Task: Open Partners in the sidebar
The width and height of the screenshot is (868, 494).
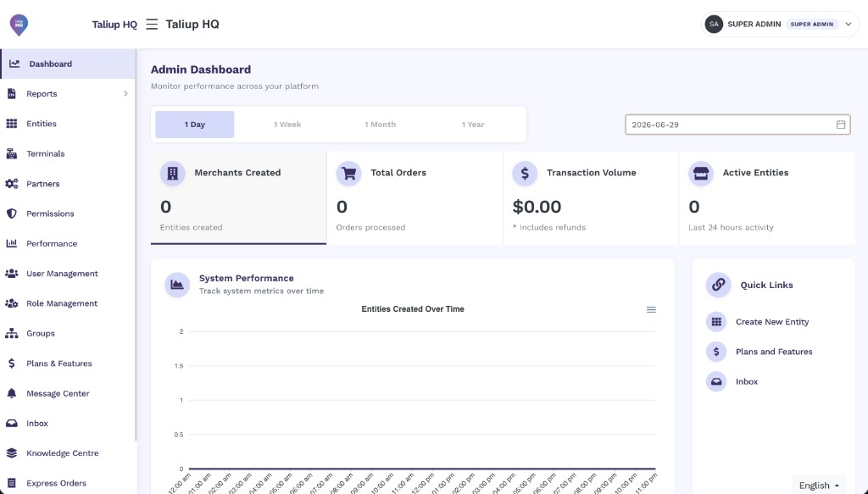Action: click(x=68, y=183)
